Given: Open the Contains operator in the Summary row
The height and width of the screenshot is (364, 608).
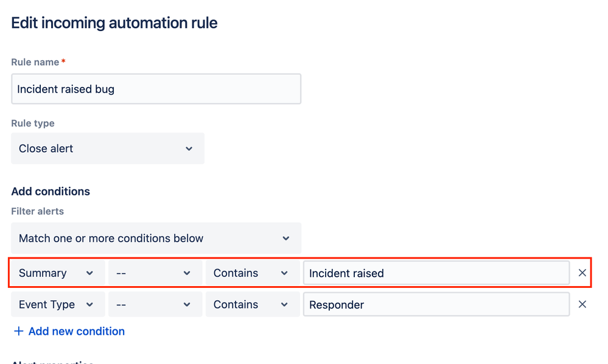Looking at the screenshot, I should coord(253,273).
